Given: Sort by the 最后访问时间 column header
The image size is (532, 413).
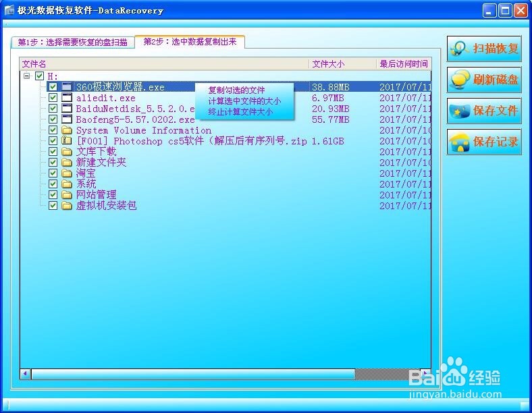Looking at the screenshot, I should point(404,63).
